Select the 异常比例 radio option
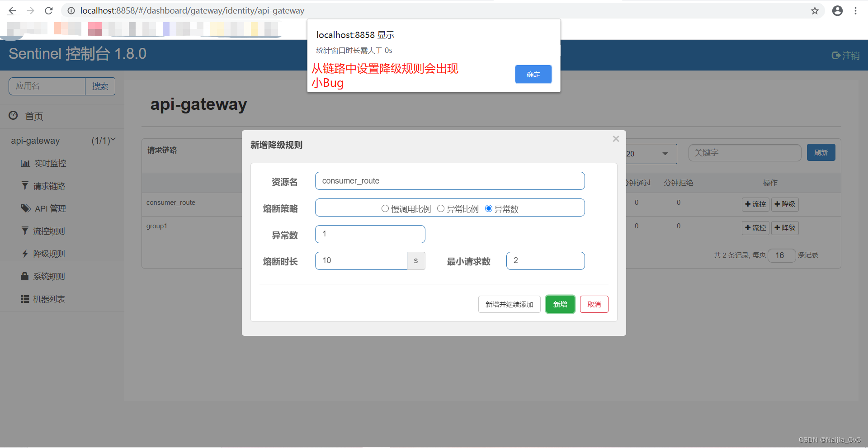 441,208
